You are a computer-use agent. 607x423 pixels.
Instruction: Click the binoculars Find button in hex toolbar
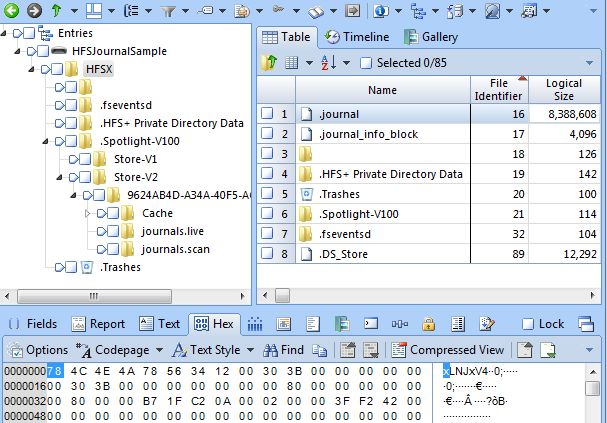(283, 350)
